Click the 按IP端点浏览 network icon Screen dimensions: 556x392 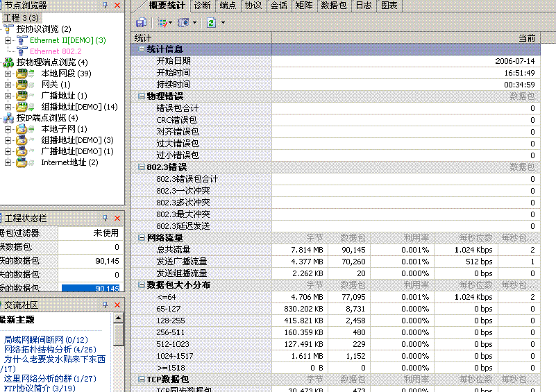[8, 118]
